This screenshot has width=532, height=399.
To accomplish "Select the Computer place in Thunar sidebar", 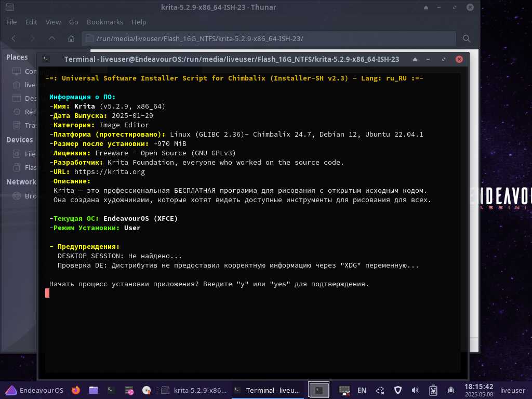I will (x=24, y=71).
